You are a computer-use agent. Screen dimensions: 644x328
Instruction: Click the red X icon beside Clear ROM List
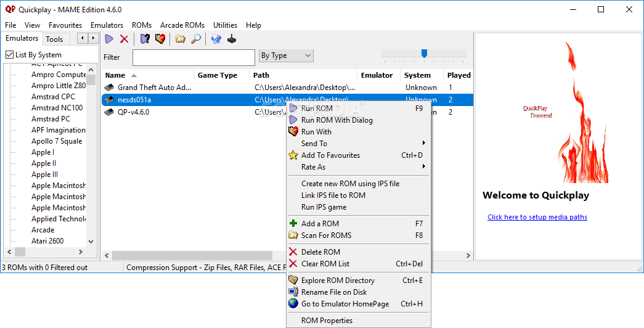click(293, 264)
